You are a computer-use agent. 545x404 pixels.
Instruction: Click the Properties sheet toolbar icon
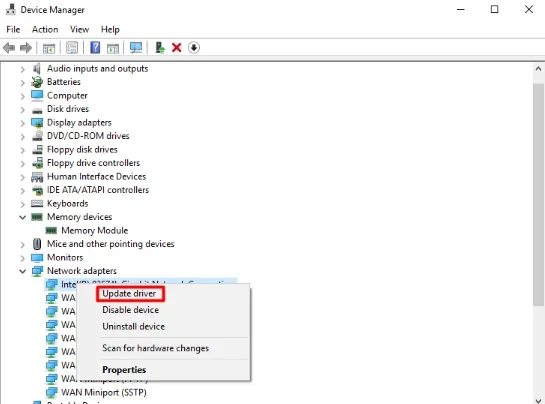point(72,48)
